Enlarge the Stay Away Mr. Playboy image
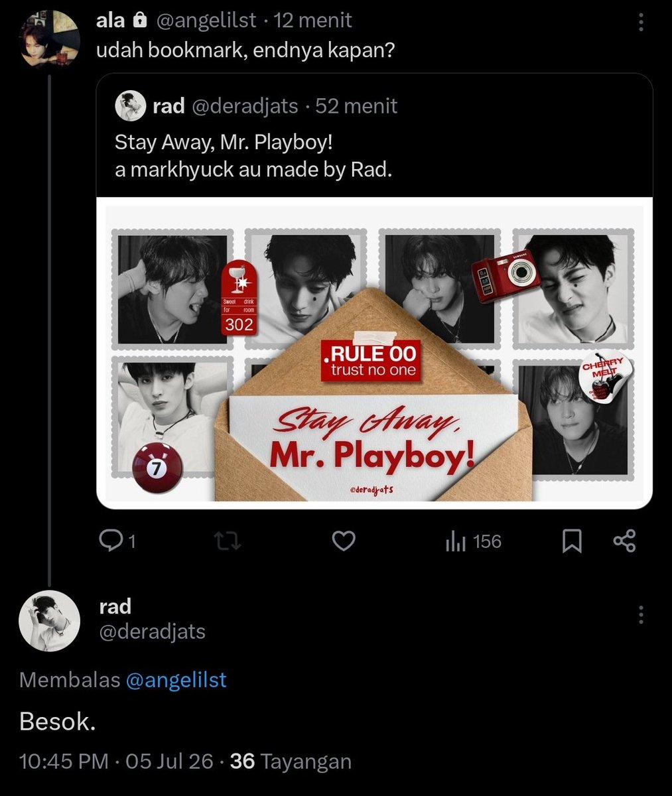The width and height of the screenshot is (672, 796). (x=375, y=353)
